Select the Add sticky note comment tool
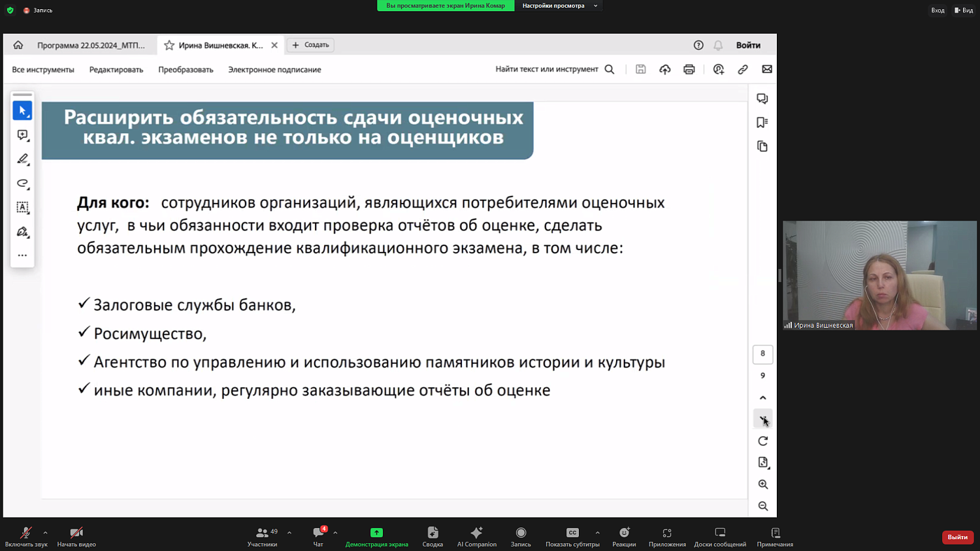980x551 pixels. point(22,135)
